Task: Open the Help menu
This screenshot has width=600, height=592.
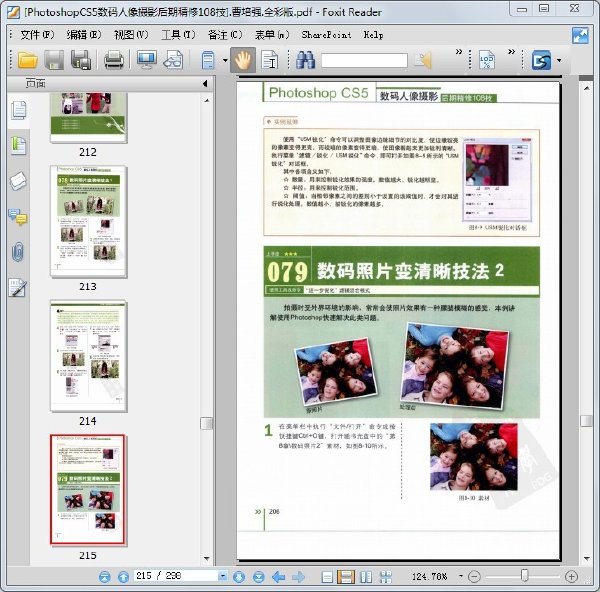Action: tap(373, 35)
